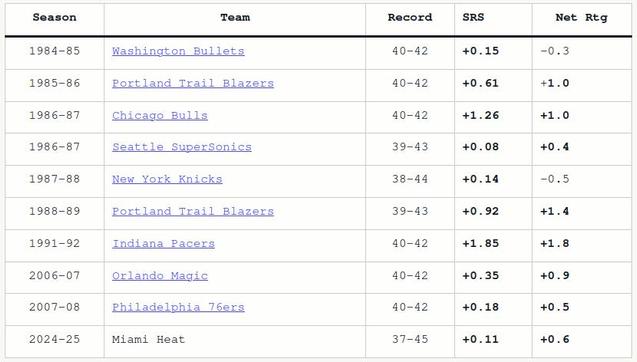Open the Seattle SuperSonics link
637x362 pixels.
pos(182,147)
